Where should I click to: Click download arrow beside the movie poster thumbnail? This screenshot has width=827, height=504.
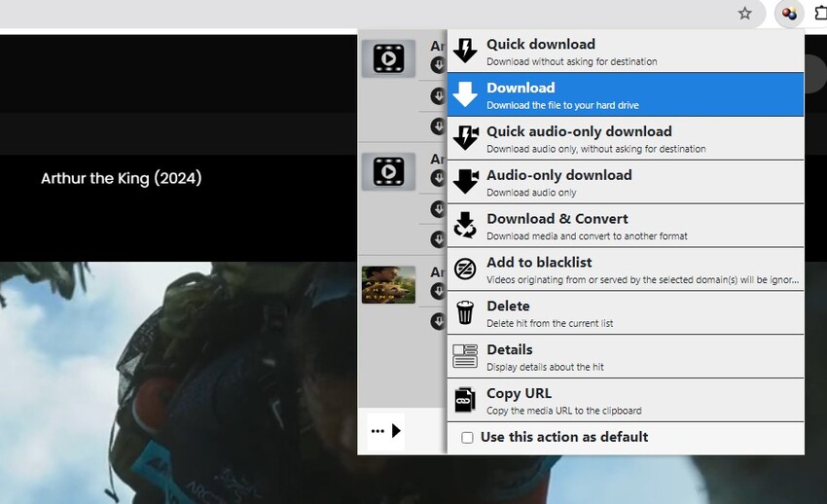point(438,291)
